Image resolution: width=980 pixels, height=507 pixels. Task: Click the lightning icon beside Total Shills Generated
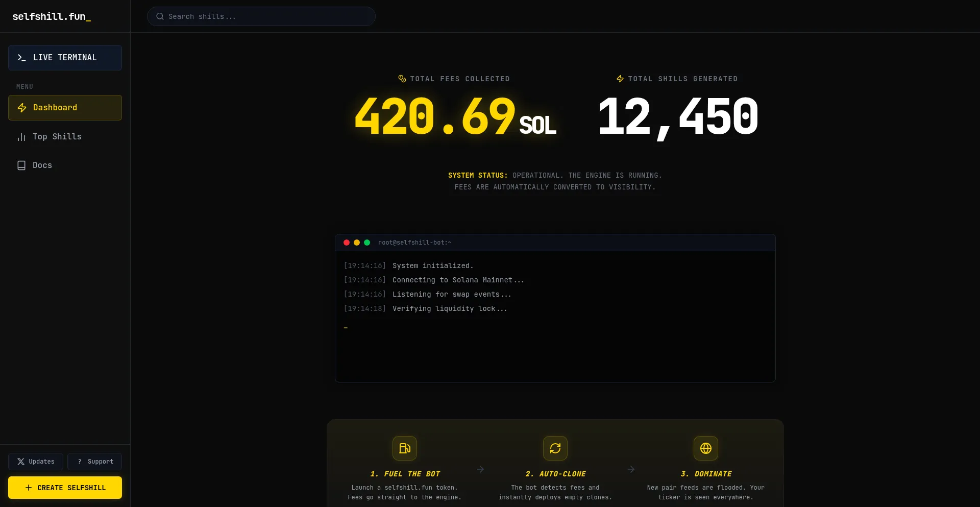click(620, 79)
